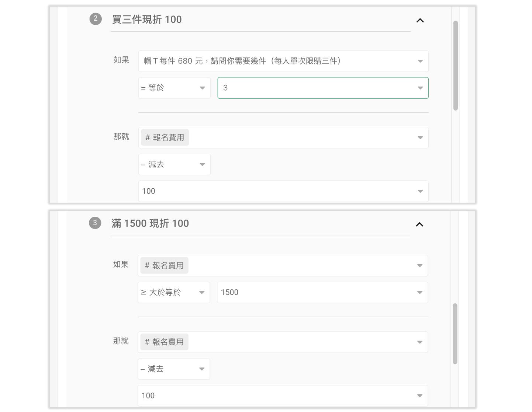Viewport: 532px width, 412px height.
Task: Open the = 等於 operator dropdown
Action: (174, 88)
